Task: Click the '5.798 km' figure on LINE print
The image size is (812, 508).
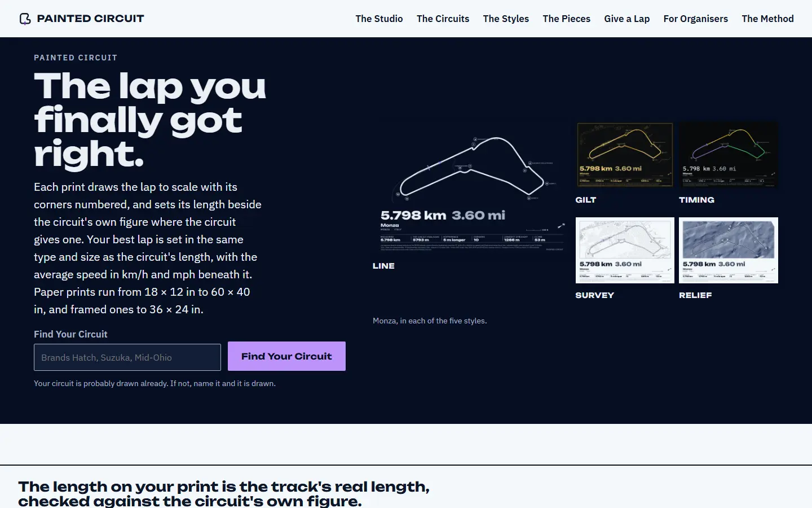Action: tap(413, 215)
